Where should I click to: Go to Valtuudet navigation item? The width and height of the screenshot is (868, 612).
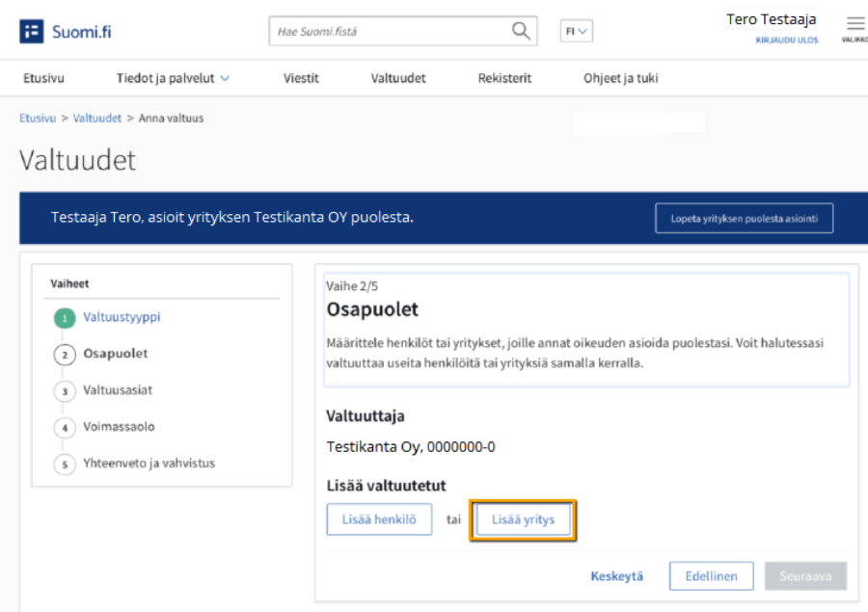pyautogui.click(x=398, y=78)
